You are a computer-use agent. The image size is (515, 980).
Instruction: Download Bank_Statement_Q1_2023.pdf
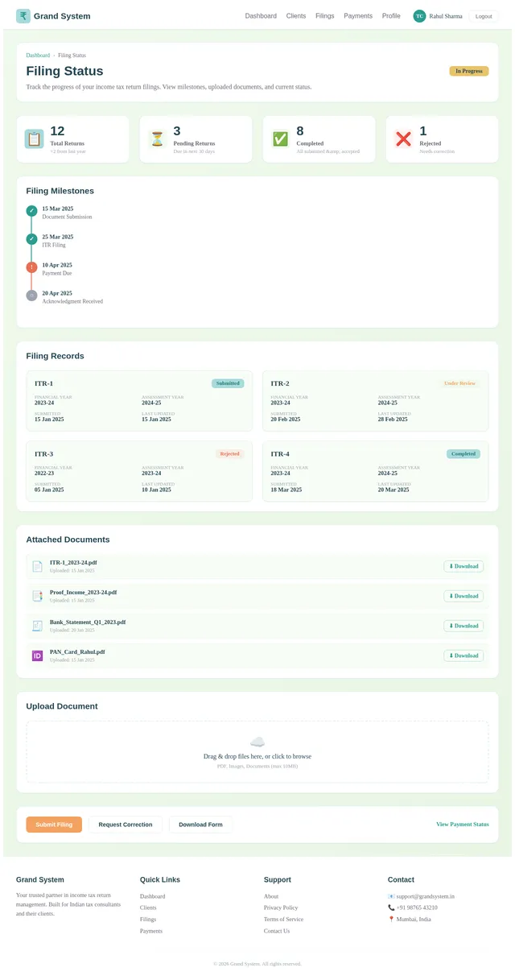[463, 626]
